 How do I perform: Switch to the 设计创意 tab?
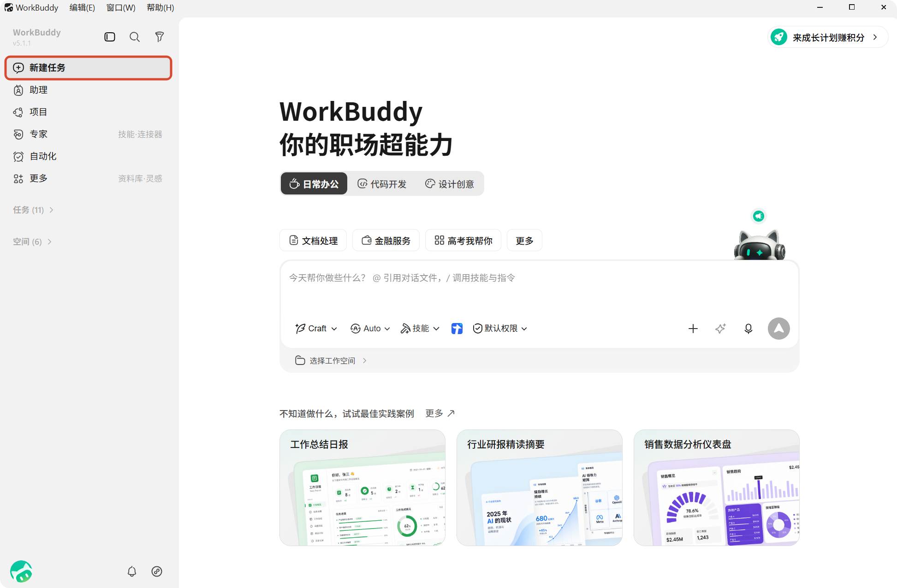449,184
